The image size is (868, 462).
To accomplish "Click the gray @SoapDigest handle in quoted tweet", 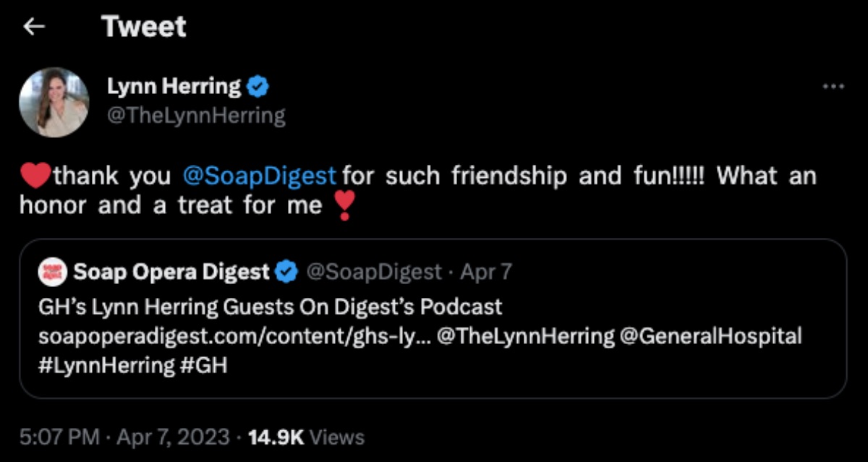I will [374, 272].
